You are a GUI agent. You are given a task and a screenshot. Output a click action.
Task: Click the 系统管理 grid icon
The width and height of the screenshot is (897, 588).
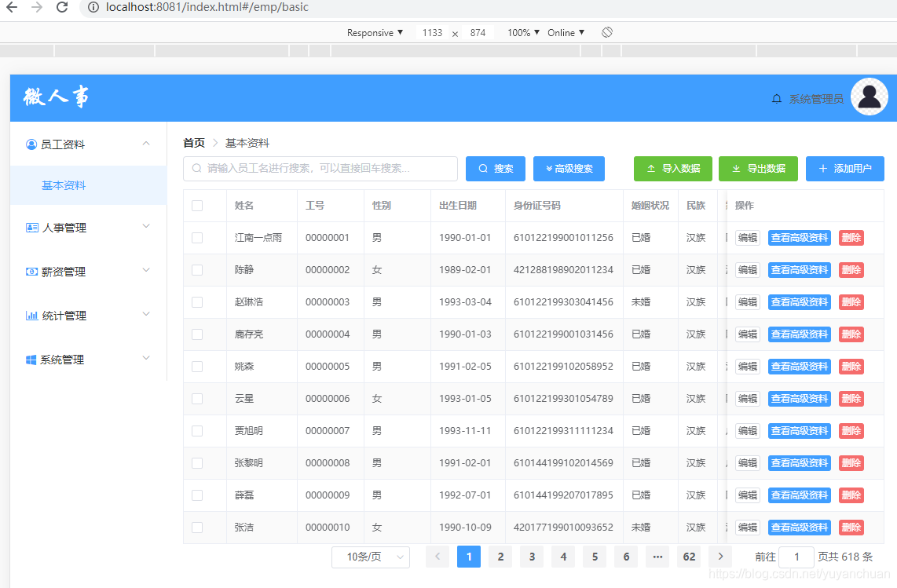tap(30, 359)
